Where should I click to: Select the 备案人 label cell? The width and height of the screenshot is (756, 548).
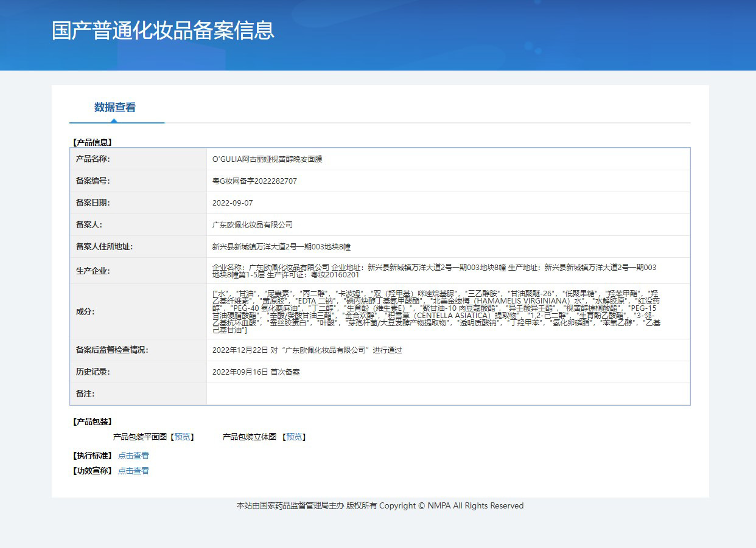pos(138,225)
